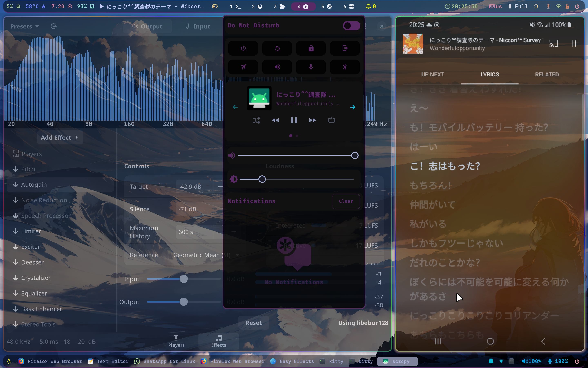Switch to workspace 3 files
Viewport: 588px width, 368px height.
pyautogui.click(x=279, y=7)
